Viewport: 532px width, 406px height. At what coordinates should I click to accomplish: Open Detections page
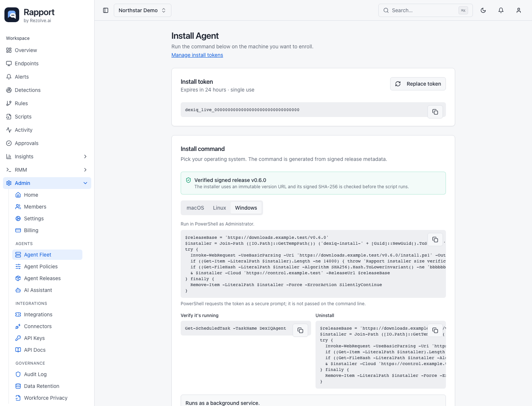(x=47, y=90)
